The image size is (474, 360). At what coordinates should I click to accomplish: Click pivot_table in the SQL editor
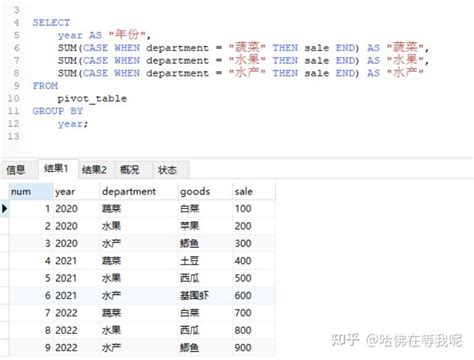click(x=92, y=99)
